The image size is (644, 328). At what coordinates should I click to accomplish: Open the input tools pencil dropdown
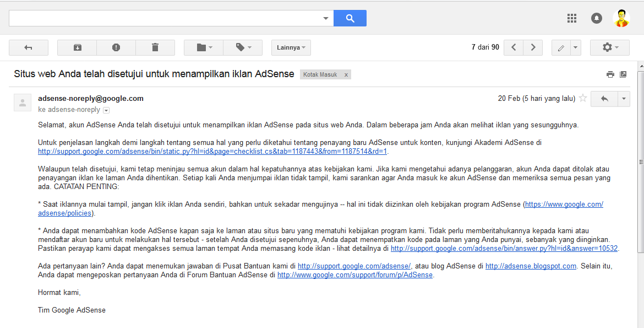(x=575, y=47)
